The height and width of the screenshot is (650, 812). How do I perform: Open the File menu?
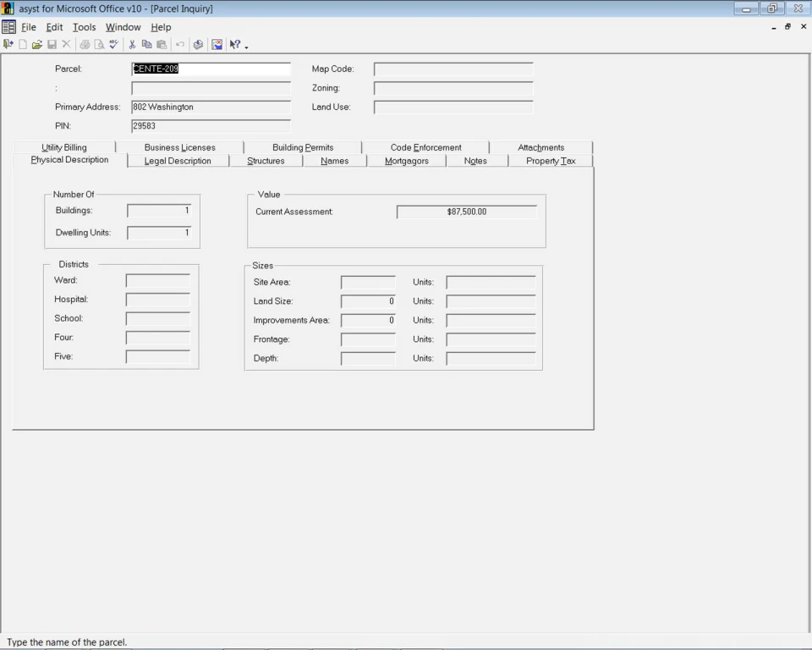click(29, 27)
